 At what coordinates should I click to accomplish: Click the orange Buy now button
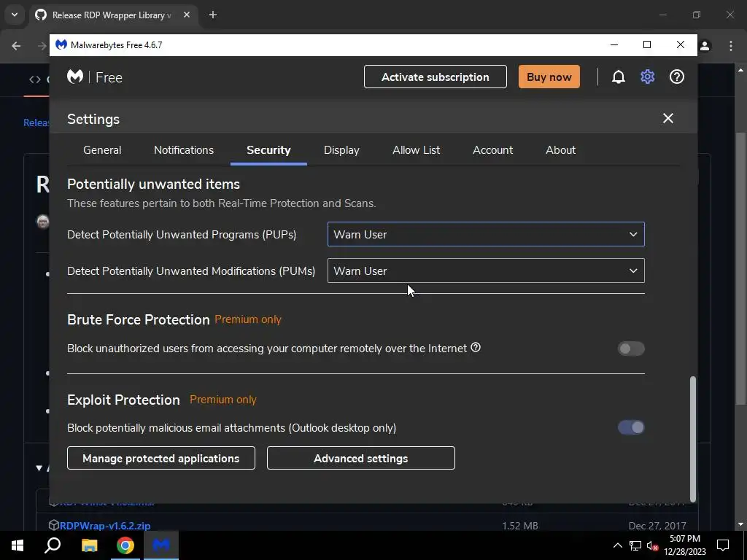pos(549,77)
